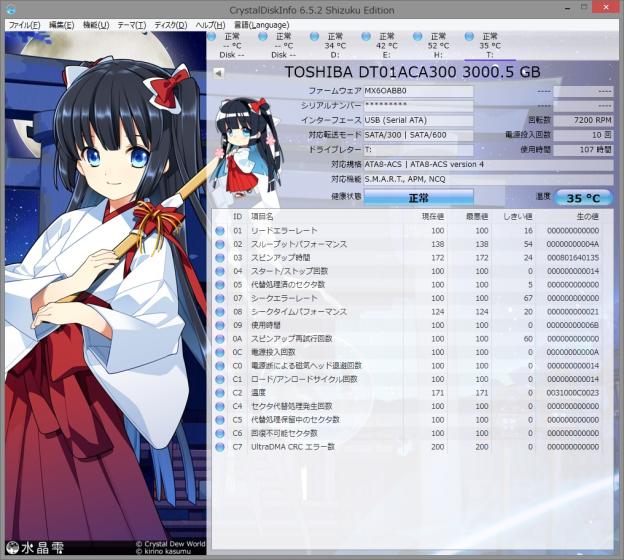Select the スループットパフォーマンス attribute row
Image resolution: width=624 pixels, height=560 pixels.
(408, 244)
